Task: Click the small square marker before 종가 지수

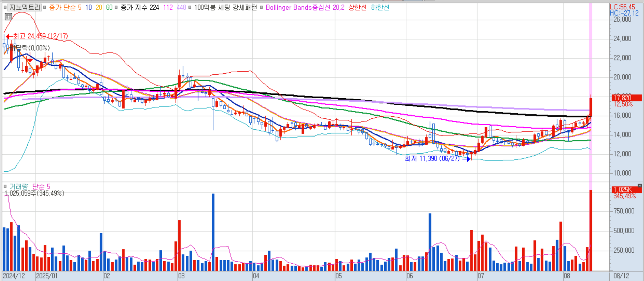Action: [x=116, y=7]
